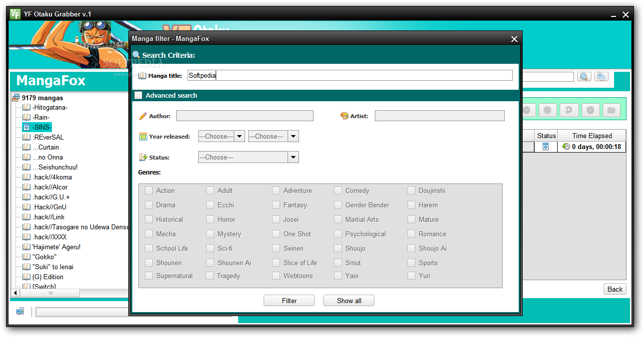Click the elapsed time value 0 days, 00:00:18
The height and width of the screenshot is (337, 644).
point(596,147)
